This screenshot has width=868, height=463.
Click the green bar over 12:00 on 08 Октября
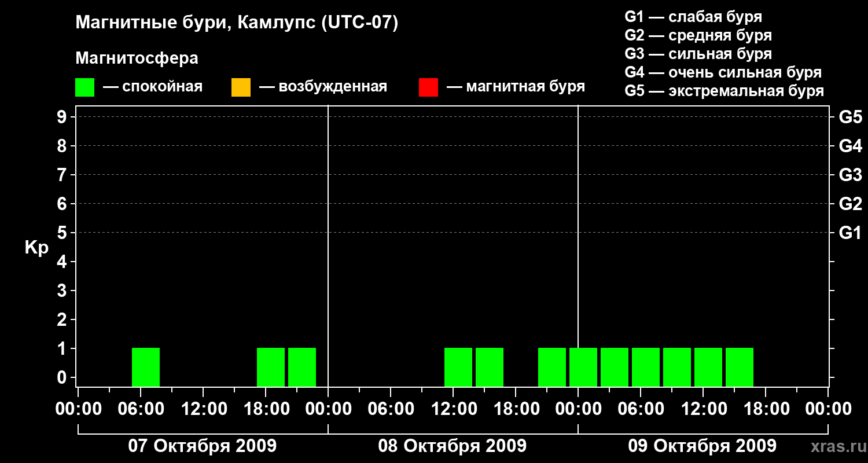click(458, 367)
